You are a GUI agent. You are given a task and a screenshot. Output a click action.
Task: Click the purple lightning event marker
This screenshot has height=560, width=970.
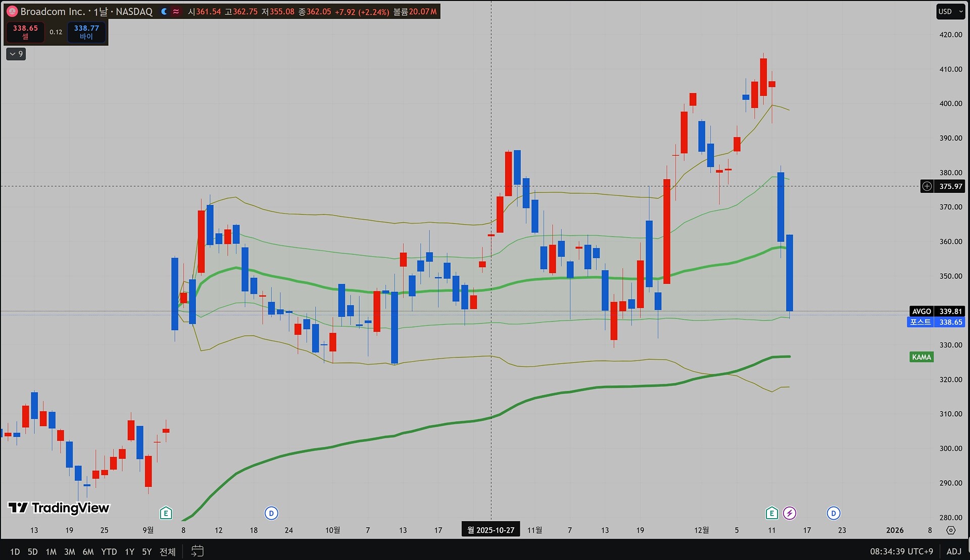pyautogui.click(x=789, y=514)
